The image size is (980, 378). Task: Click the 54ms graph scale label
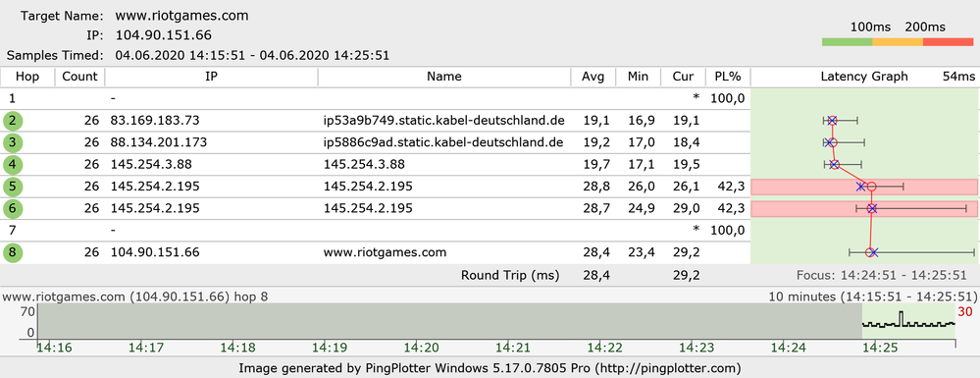click(x=958, y=77)
